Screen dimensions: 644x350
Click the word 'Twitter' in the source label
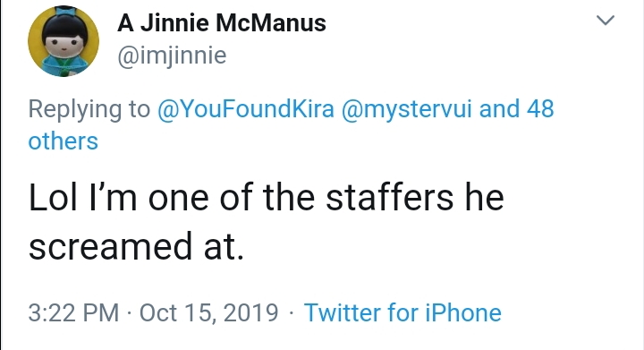(342, 312)
